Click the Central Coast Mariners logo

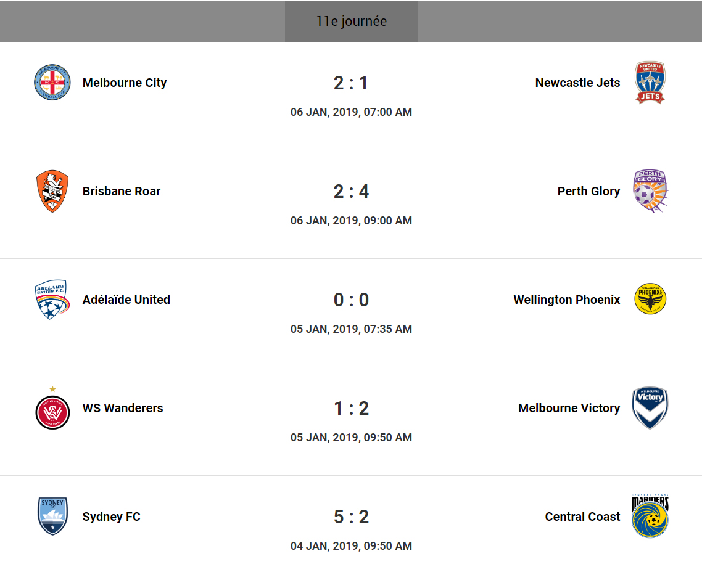click(x=650, y=517)
